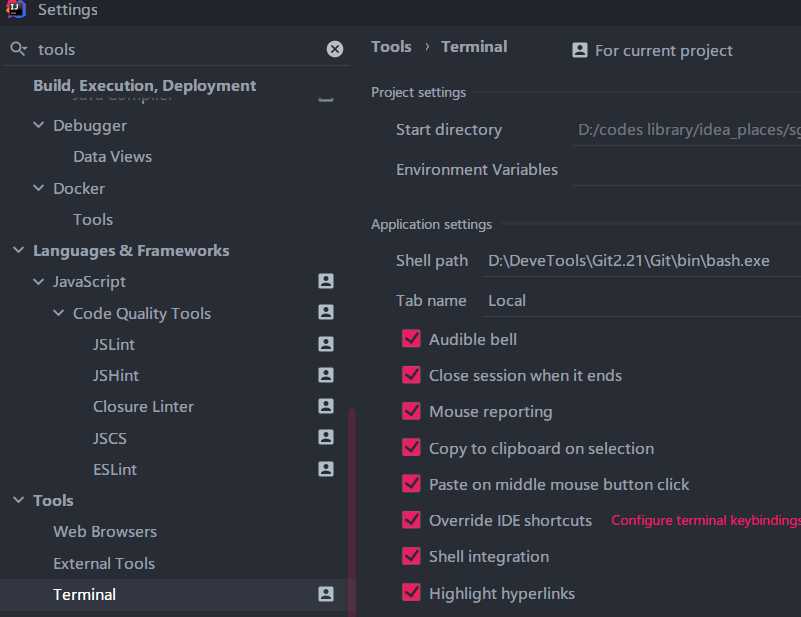Viewport: 801px width, 617px height.
Task: Click the Tools breadcrumb link
Action: [391, 47]
